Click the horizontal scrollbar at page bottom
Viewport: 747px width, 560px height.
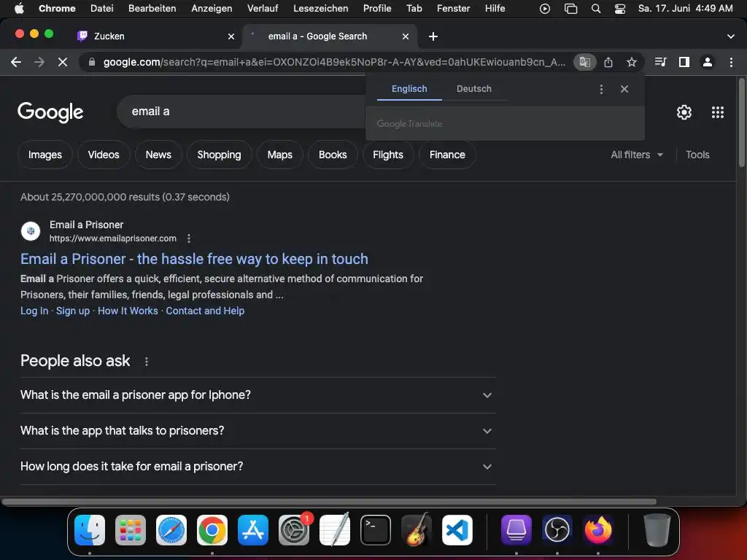[329, 502]
